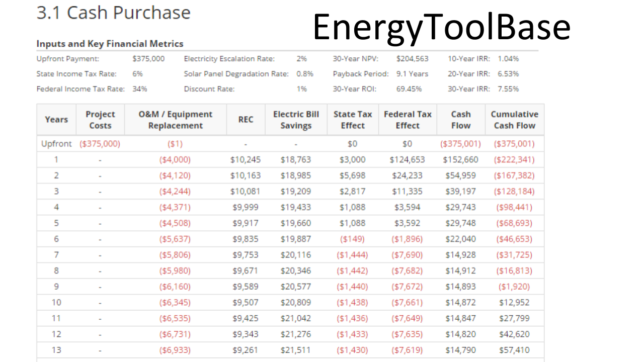This screenshot has width=644, height=362.
Task: Select the '($4,000)' year 1 O&M cell
Action: [175, 160]
